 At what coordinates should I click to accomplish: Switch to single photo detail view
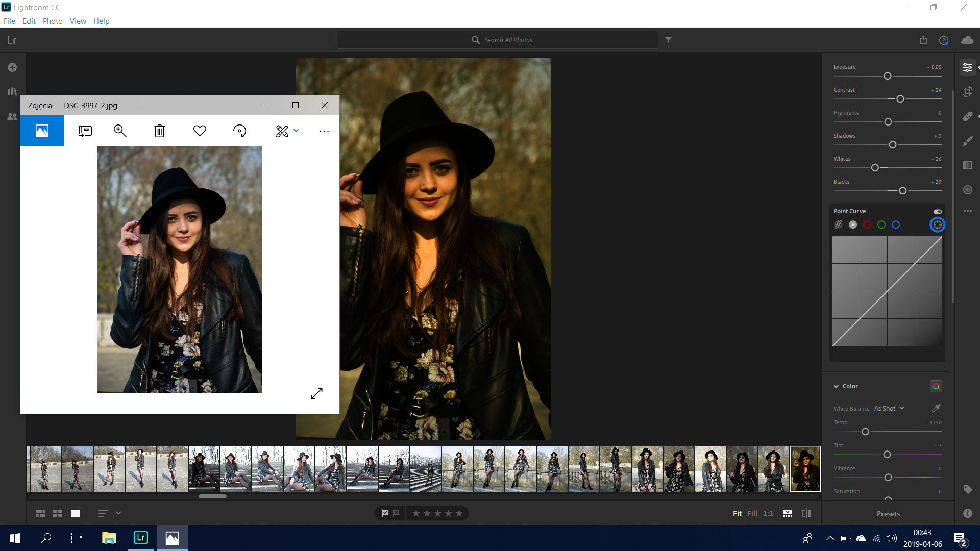pyautogui.click(x=76, y=513)
